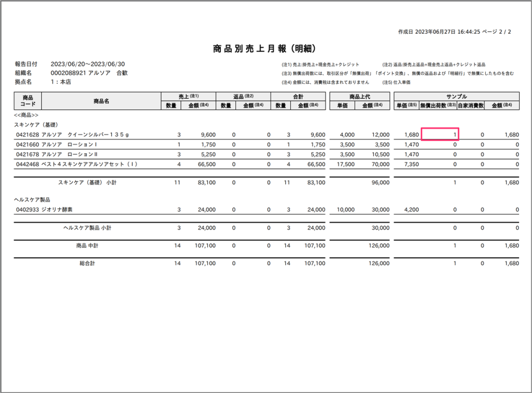Click the 報告日付 range 2023/06/20～2023/06/30
532x393 pixels.
point(87,64)
